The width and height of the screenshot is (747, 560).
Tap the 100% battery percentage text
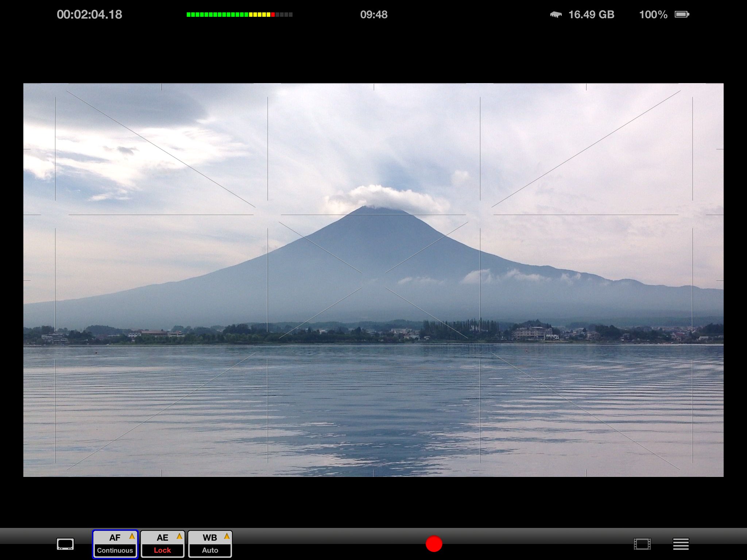(653, 15)
